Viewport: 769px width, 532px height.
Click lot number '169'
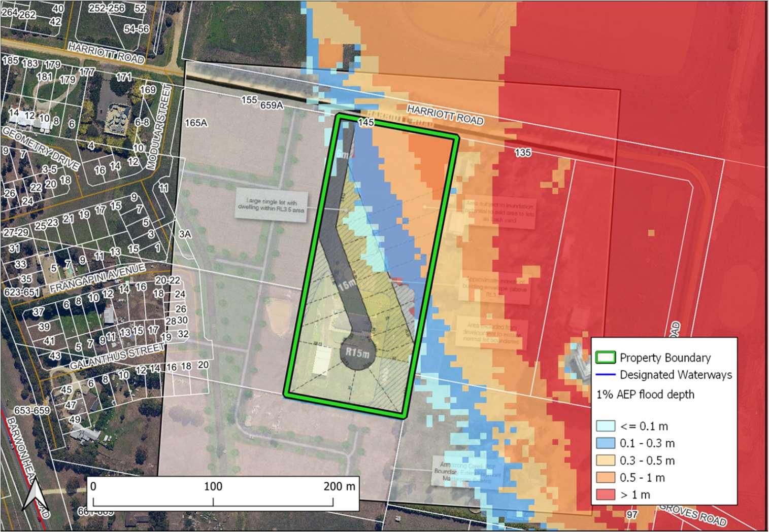148,90
